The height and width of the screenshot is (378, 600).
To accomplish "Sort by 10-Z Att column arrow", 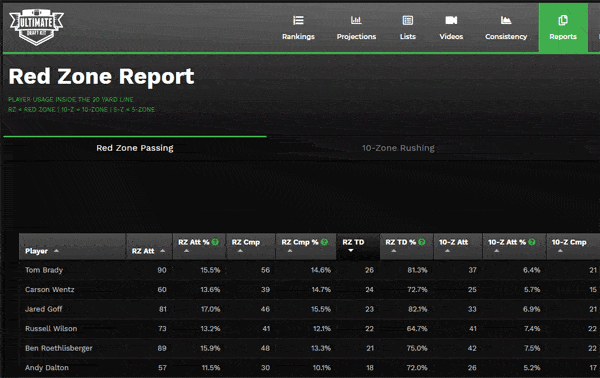I will point(447,251).
